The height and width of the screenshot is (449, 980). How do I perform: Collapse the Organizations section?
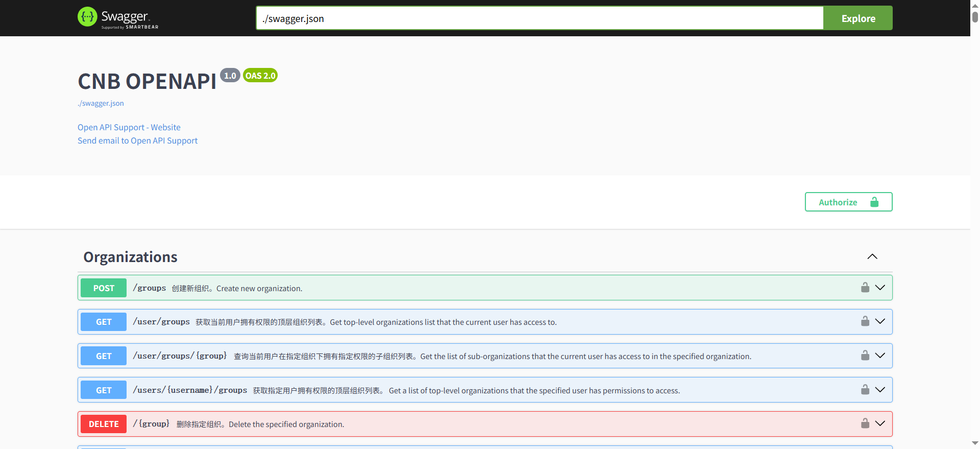click(x=872, y=256)
